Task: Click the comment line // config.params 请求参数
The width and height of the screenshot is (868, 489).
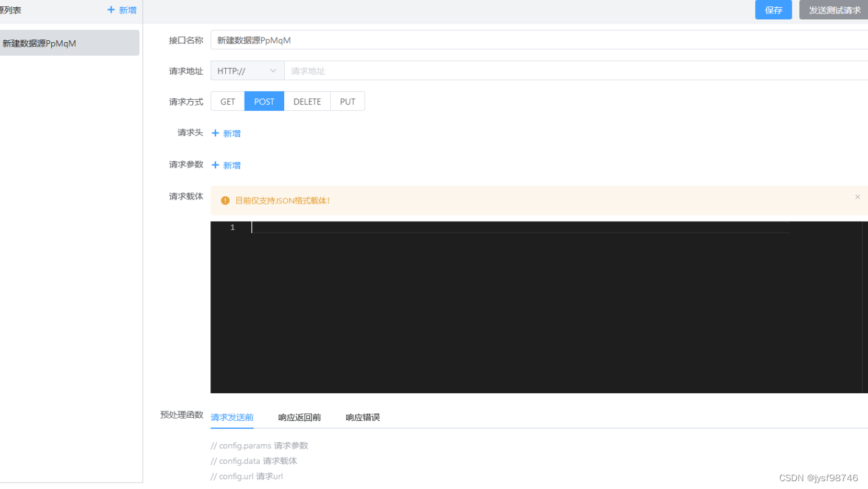Action: (259, 446)
